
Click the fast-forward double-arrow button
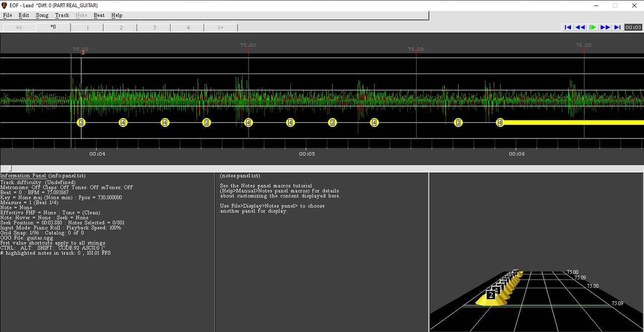click(605, 27)
